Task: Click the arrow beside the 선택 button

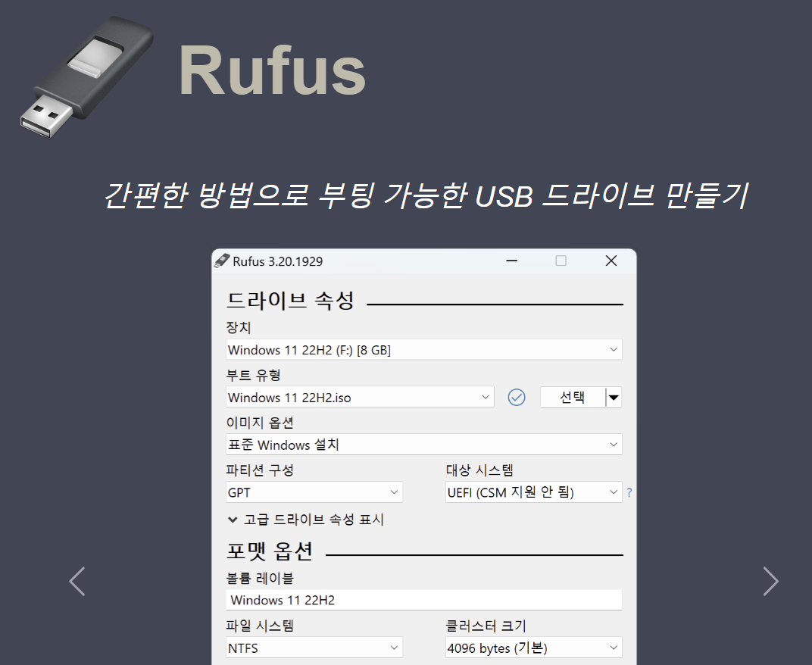Action: [614, 397]
